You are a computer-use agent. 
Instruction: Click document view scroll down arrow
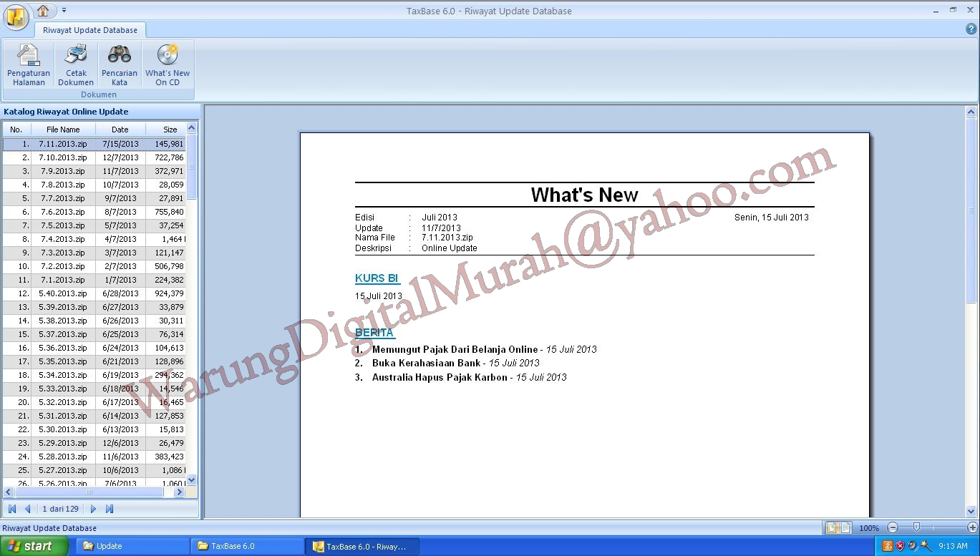[971, 511]
